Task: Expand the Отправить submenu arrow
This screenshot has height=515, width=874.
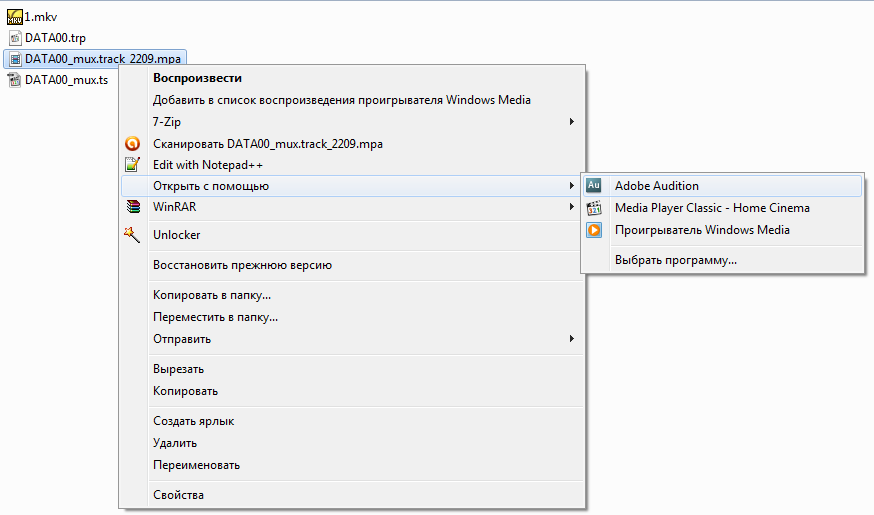Action: [571, 339]
